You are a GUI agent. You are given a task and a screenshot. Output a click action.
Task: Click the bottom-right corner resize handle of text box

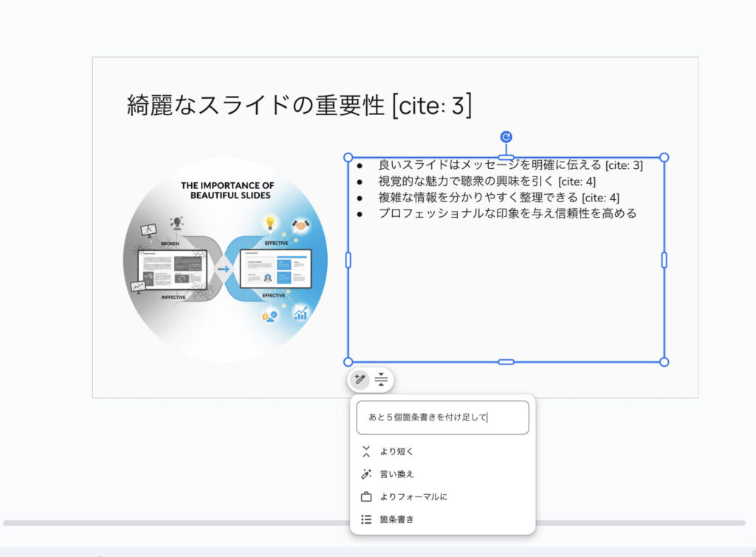pos(664,361)
